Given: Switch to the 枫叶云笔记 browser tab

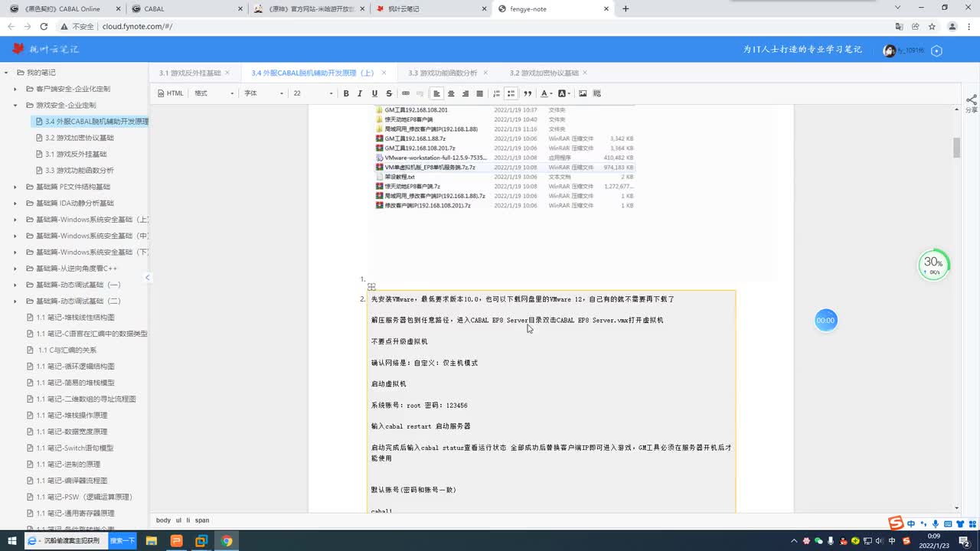Looking at the screenshot, I should (x=429, y=8).
